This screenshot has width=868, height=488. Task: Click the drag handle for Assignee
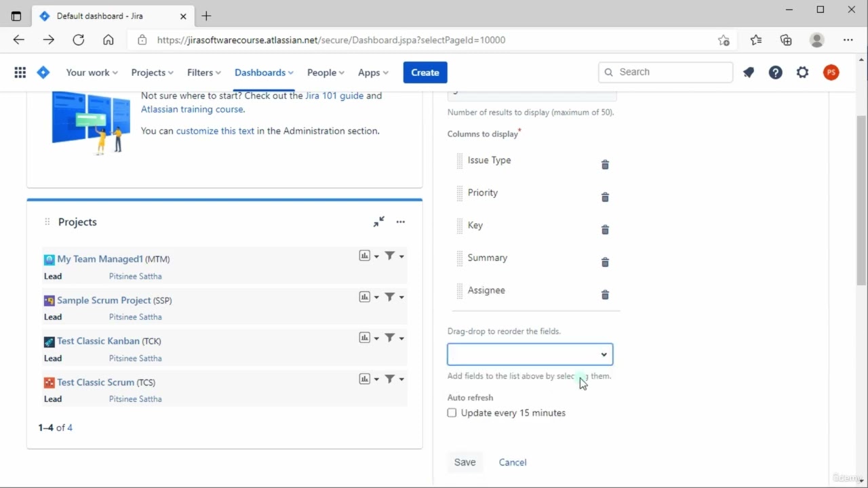click(460, 291)
